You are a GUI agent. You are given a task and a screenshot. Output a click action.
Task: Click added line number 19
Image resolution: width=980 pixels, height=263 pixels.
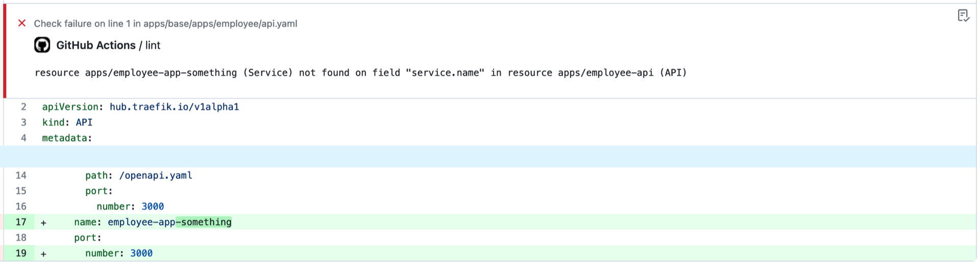(x=20, y=253)
